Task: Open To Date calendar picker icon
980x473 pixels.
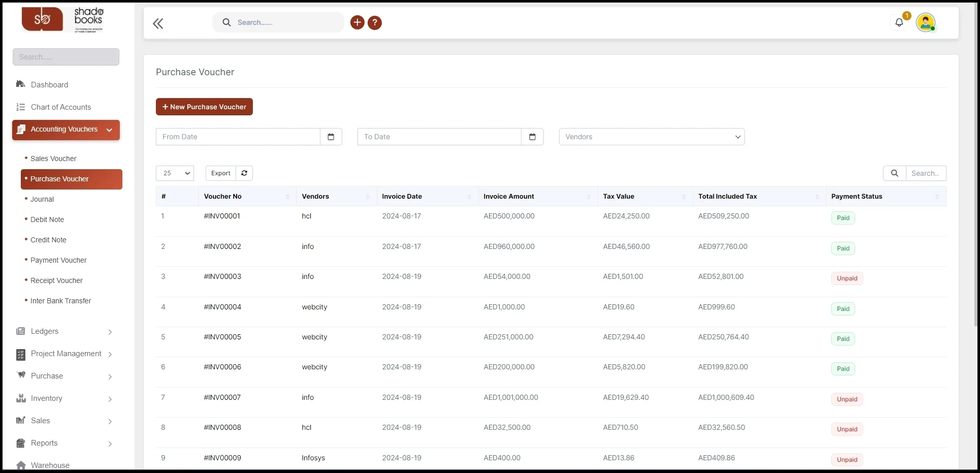Action: click(532, 137)
